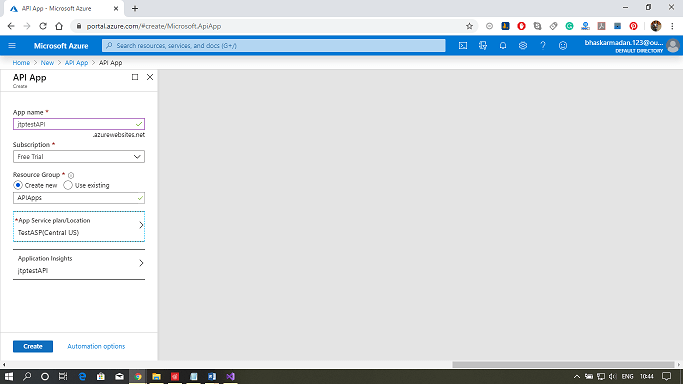Show hidden system tray icons
683x384 pixels.
point(576,377)
